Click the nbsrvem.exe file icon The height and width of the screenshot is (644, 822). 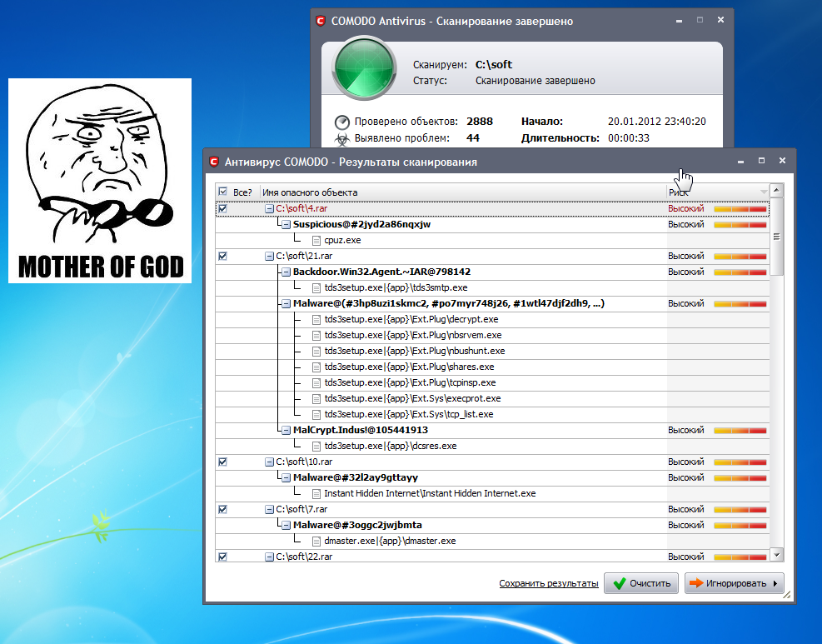pos(316,336)
